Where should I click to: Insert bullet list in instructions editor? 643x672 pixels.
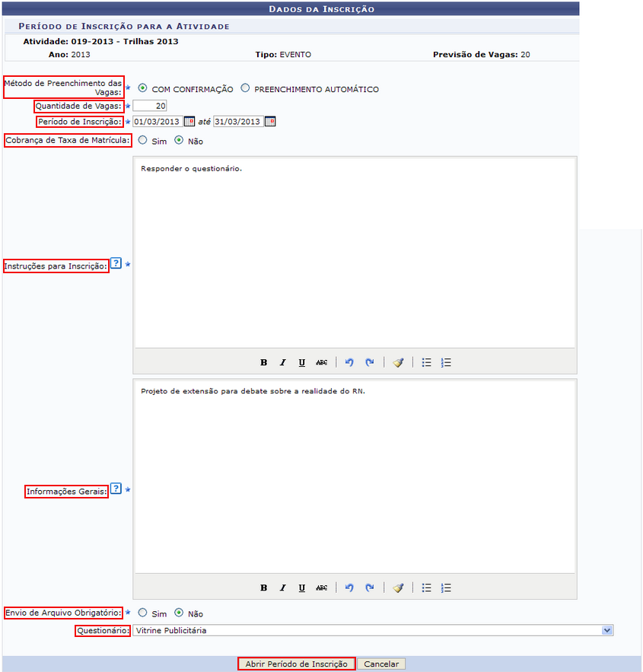[x=427, y=362]
